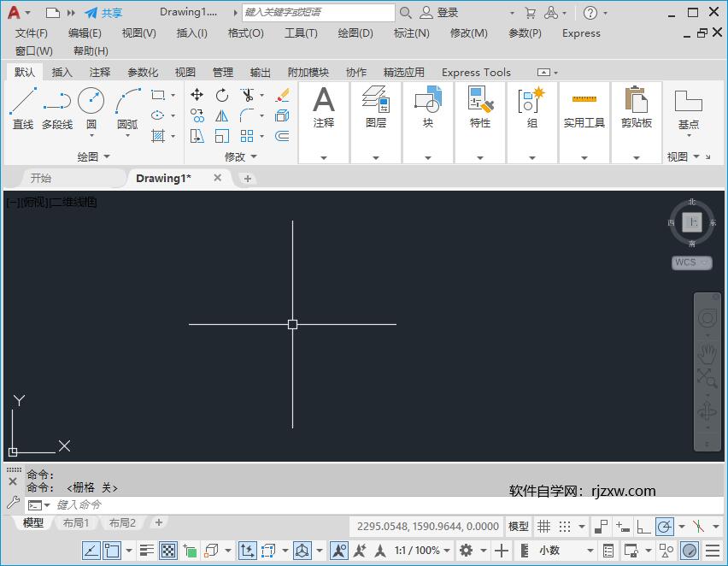Toggle hardware acceleration round icon
Screen dimensions: 728x566
point(690,551)
